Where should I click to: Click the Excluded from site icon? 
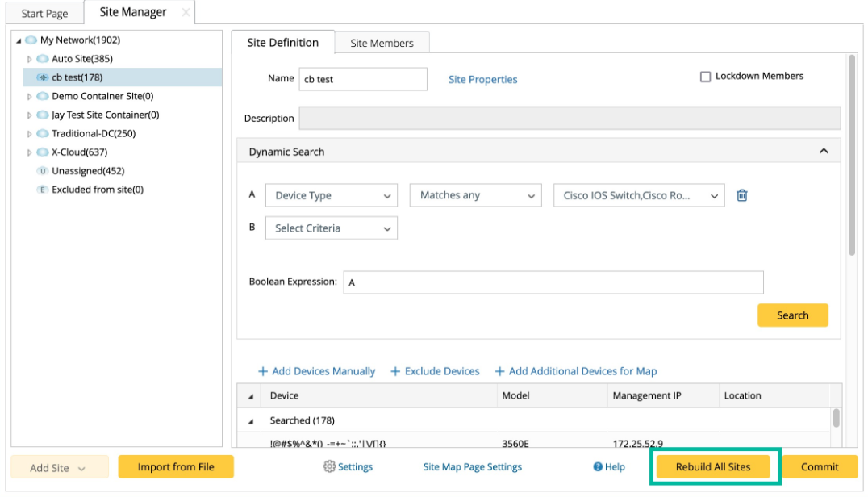tap(43, 190)
